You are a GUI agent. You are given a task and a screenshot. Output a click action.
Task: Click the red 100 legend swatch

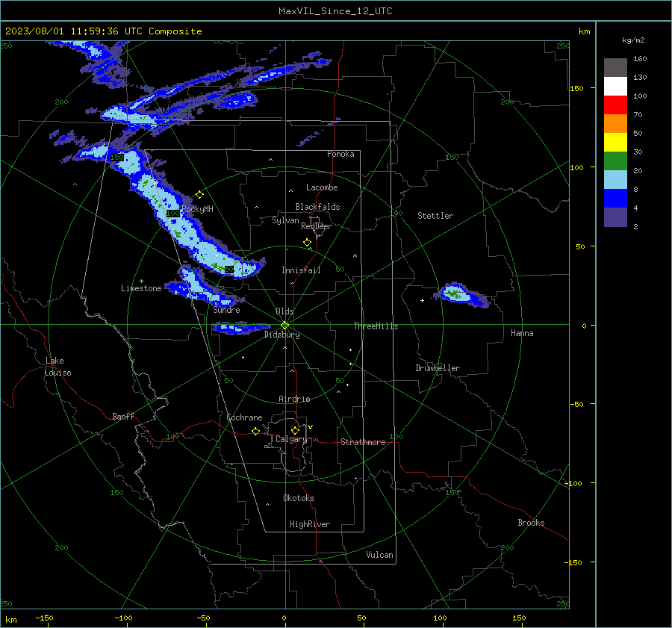615,105
